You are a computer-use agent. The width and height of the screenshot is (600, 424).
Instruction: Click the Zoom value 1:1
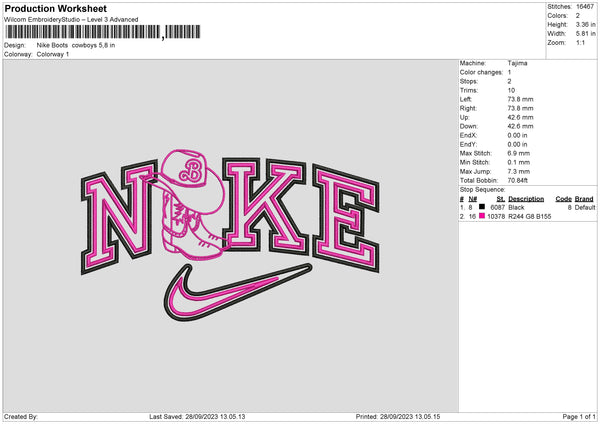click(580, 43)
